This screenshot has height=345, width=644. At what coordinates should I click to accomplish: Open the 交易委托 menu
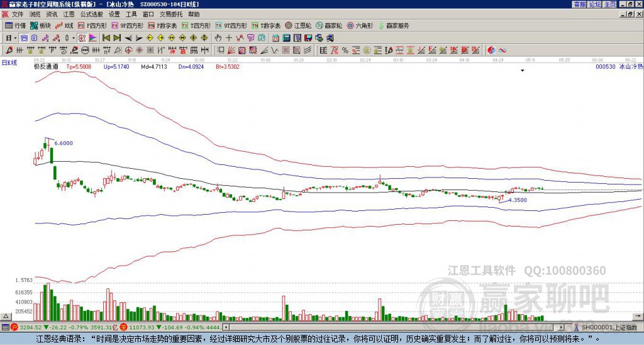171,14
